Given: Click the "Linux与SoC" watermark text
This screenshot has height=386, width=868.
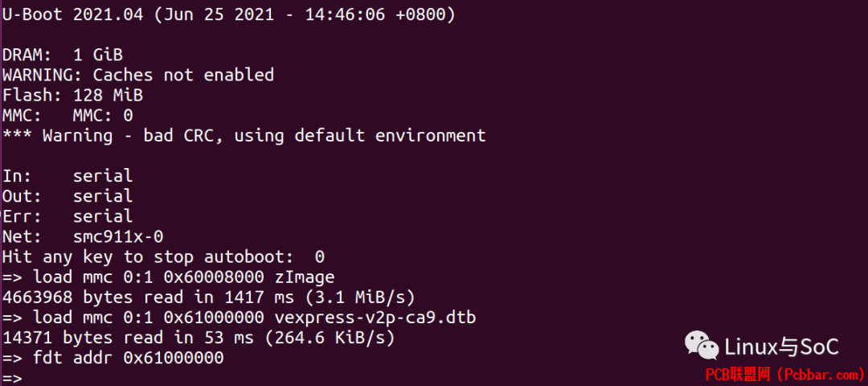Looking at the screenshot, I should click(x=782, y=347).
